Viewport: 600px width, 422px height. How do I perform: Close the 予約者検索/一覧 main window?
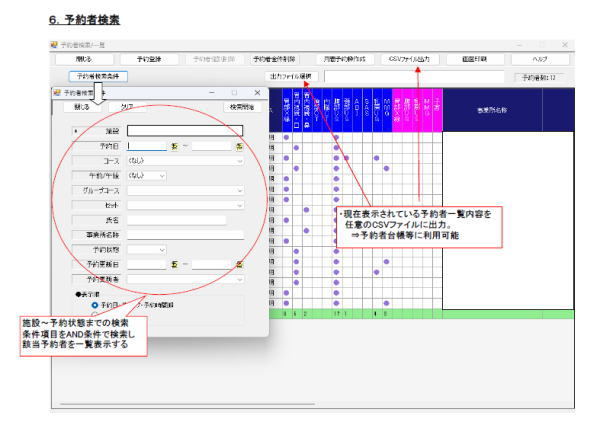[x=564, y=45]
